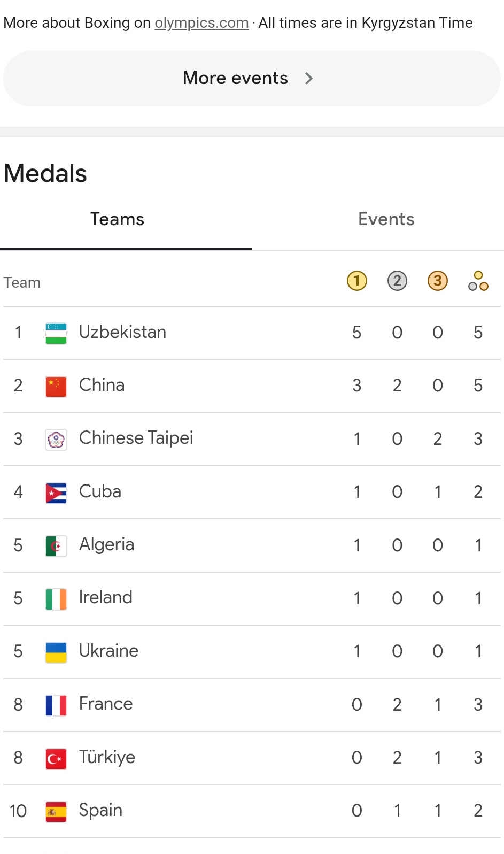This screenshot has width=504, height=854.
Task: Select the Ireland team name
Action: click(x=105, y=597)
